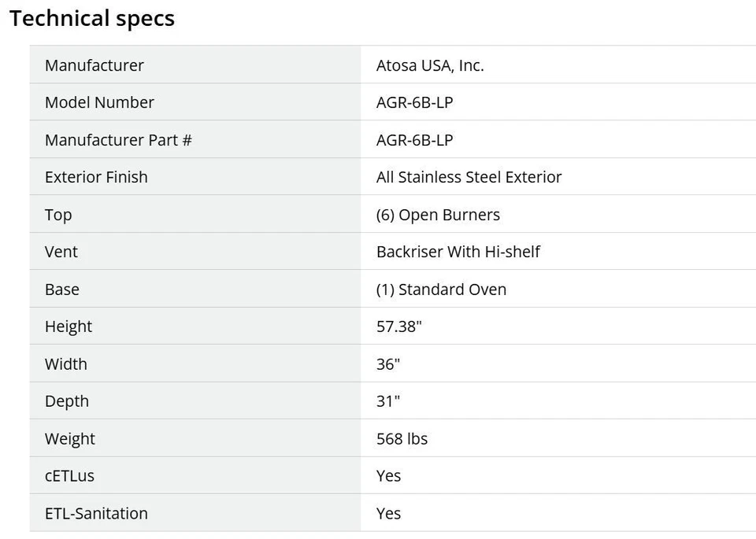Click the 568 lbs weight value
This screenshot has height=539, width=756.
click(x=402, y=439)
